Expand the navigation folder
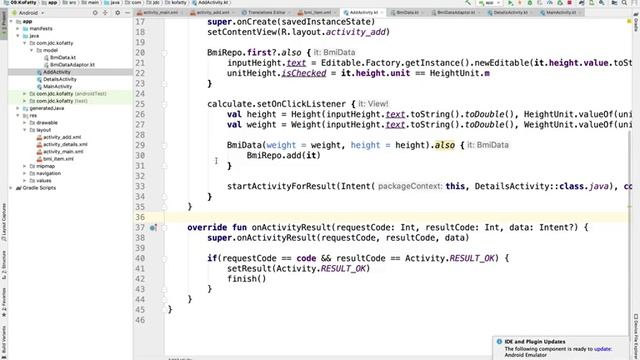This screenshot has width=640, height=360. pos(25,173)
